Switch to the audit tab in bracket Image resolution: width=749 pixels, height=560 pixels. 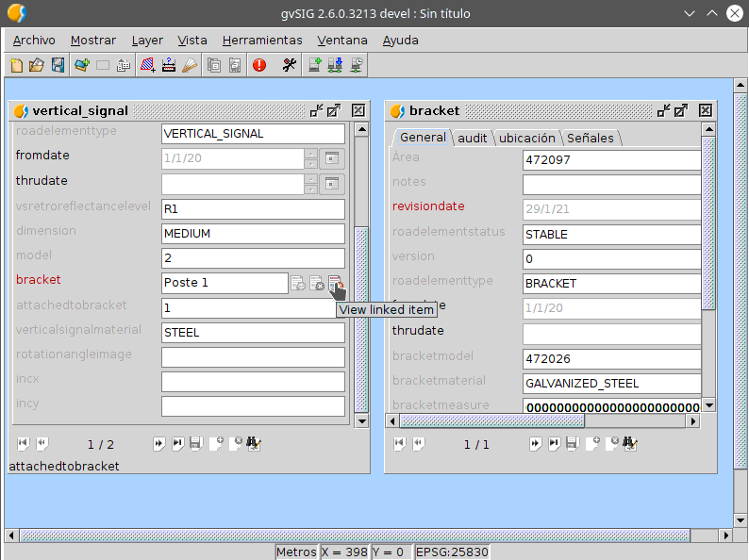click(472, 138)
